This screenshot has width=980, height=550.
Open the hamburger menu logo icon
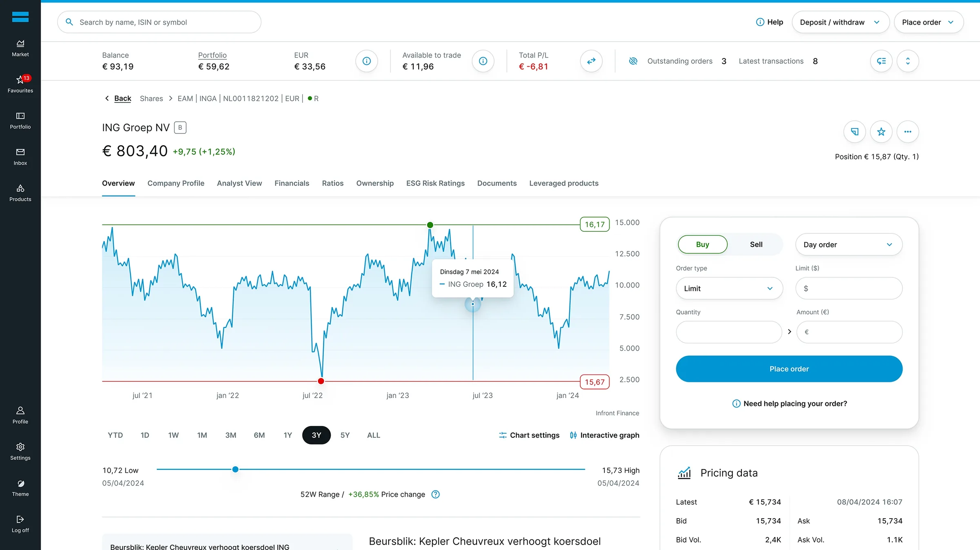coord(20,17)
